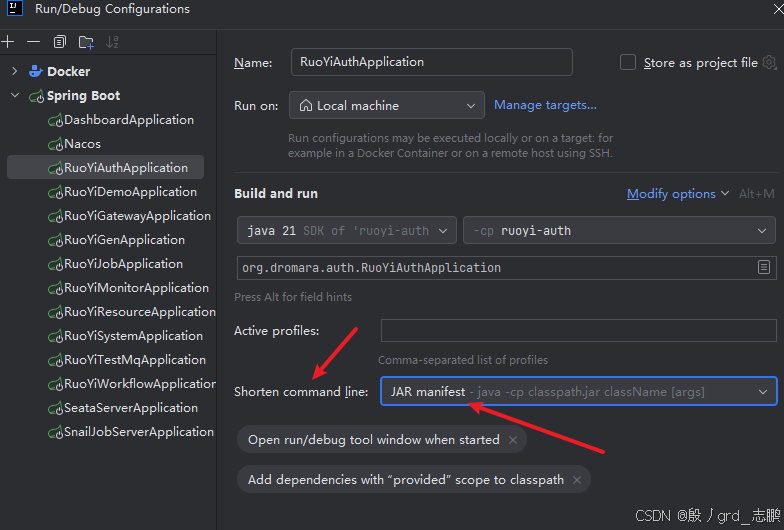
Task: Click the gear icon beside Store as project file
Action: 770,62
